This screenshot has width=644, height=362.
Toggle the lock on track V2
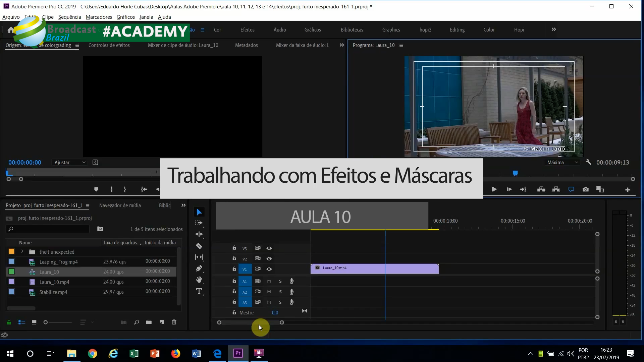click(x=234, y=258)
